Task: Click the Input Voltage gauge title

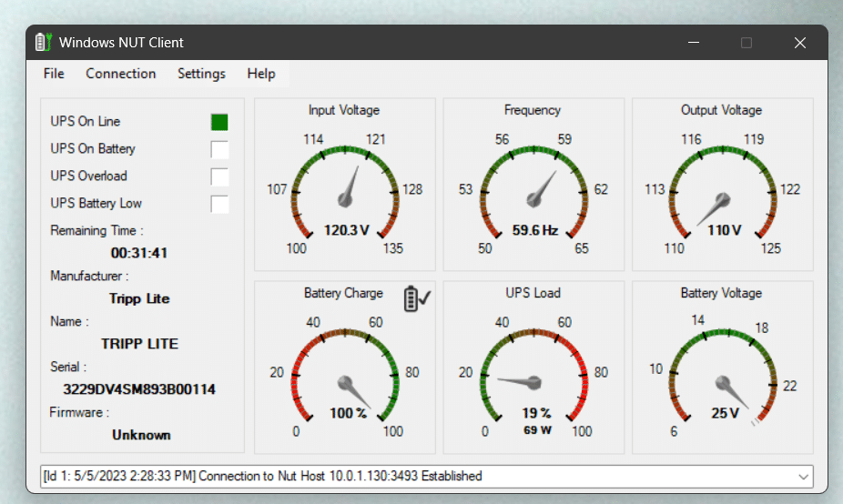Action: click(344, 110)
